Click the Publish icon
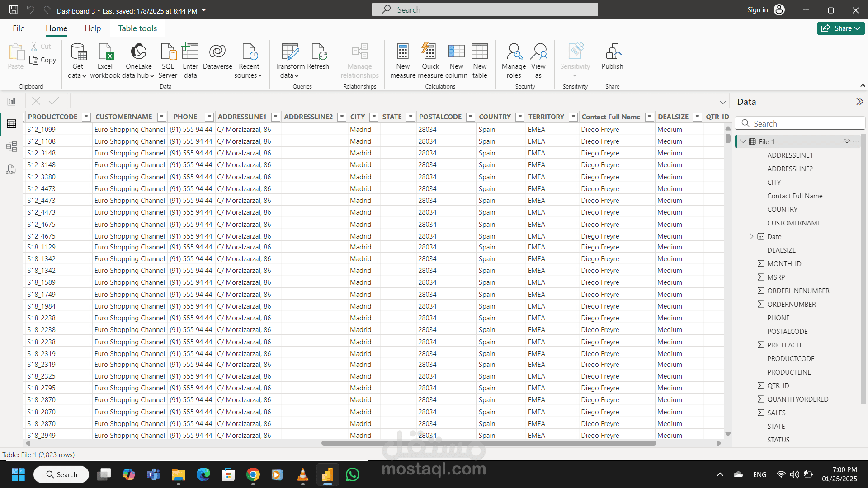The height and width of the screenshot is (488, 868). click(612, 52)
